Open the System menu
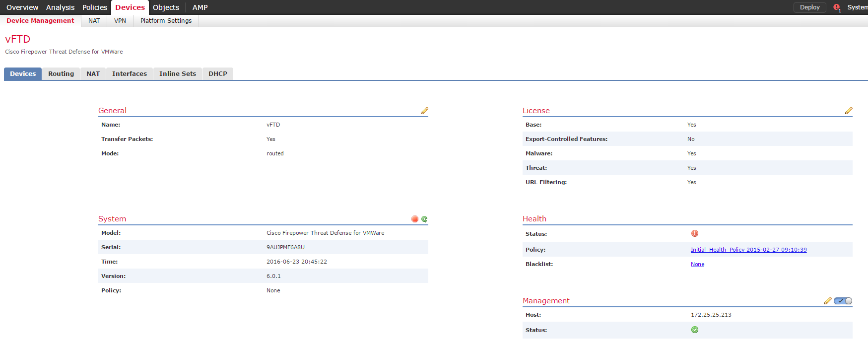 pos(858,7)
